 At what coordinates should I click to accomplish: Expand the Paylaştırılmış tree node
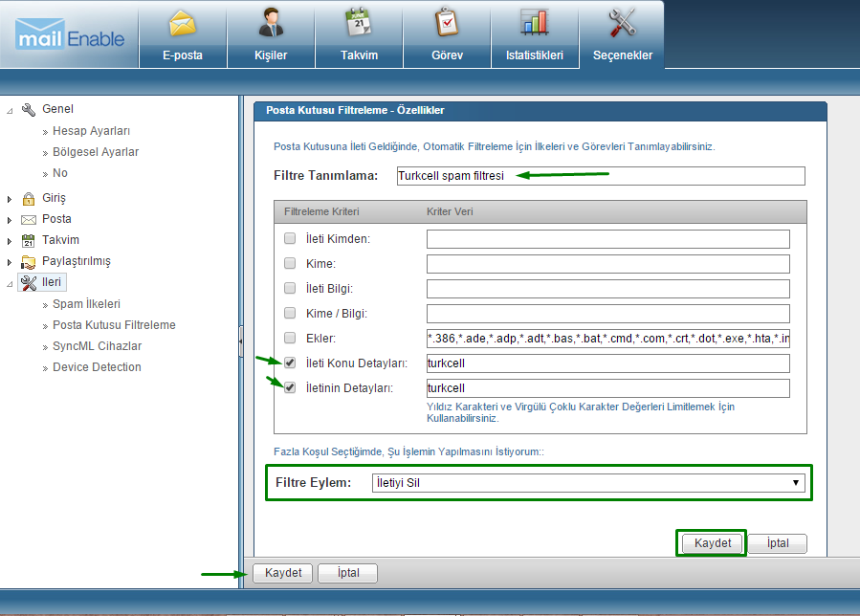(x=10, y=262)
